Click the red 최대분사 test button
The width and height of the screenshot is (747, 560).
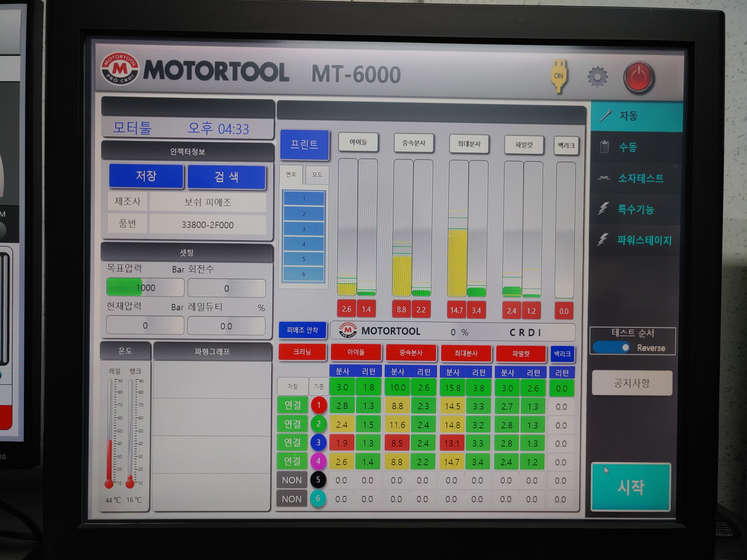coord(466,353)
